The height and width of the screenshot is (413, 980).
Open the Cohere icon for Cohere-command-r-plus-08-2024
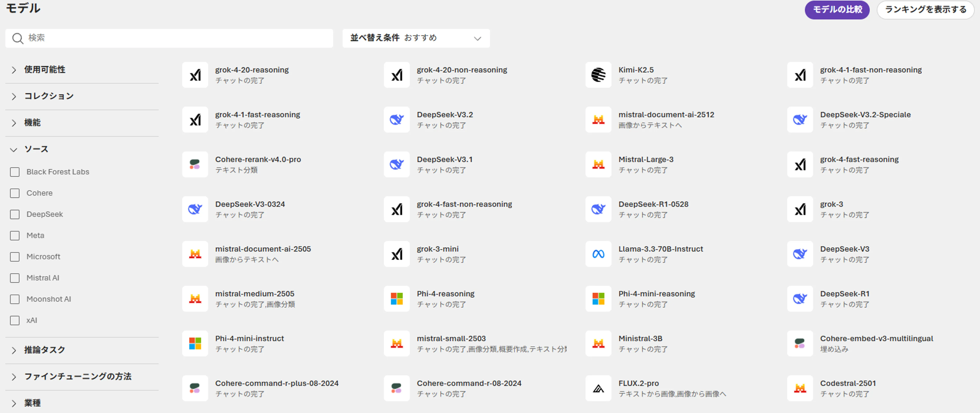(195, 389)
